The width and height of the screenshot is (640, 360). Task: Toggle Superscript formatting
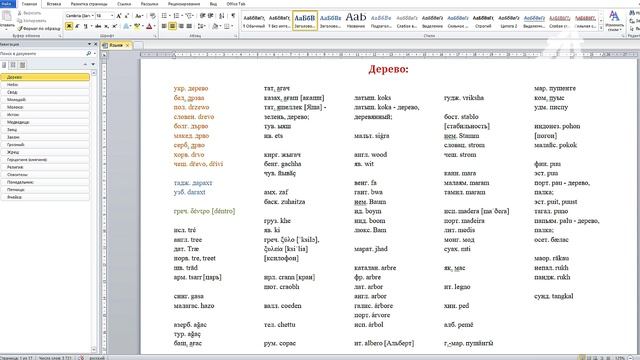point(114,26)
